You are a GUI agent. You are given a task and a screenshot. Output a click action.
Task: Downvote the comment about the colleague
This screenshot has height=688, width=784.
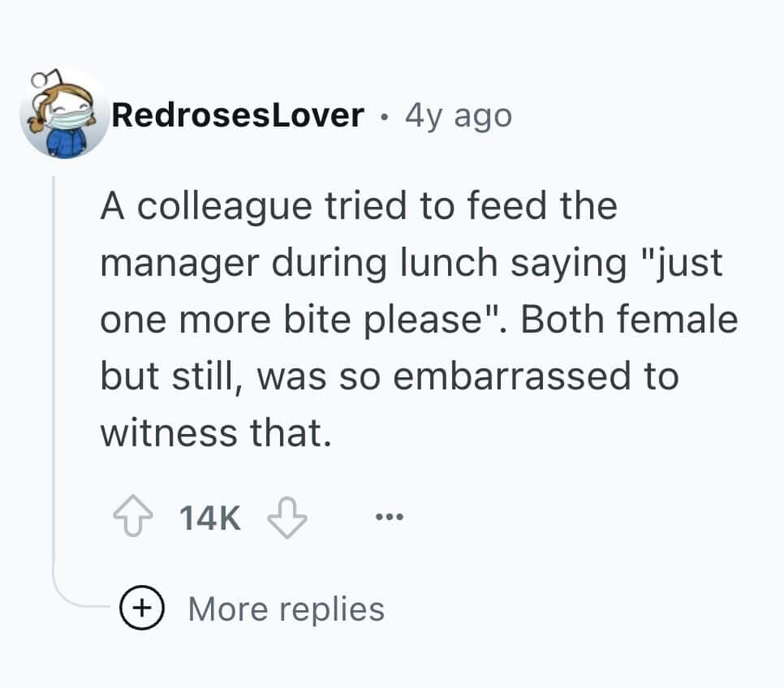(284, 515)
